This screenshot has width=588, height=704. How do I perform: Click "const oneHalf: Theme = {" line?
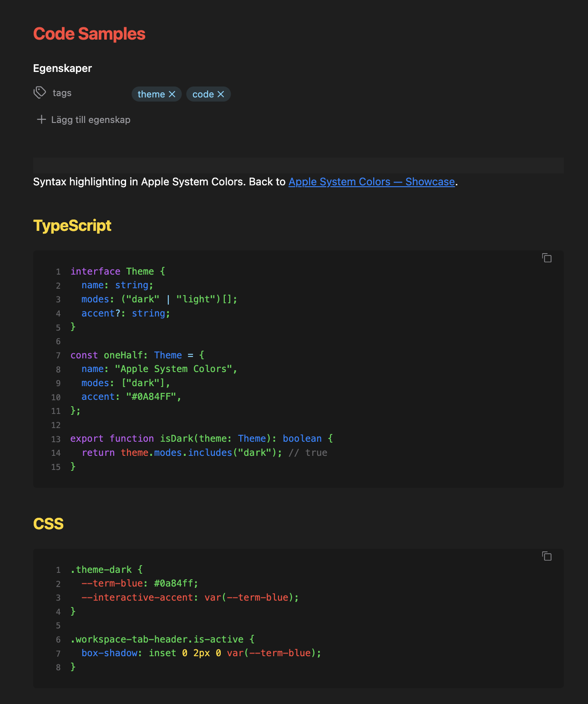[137, 355]
